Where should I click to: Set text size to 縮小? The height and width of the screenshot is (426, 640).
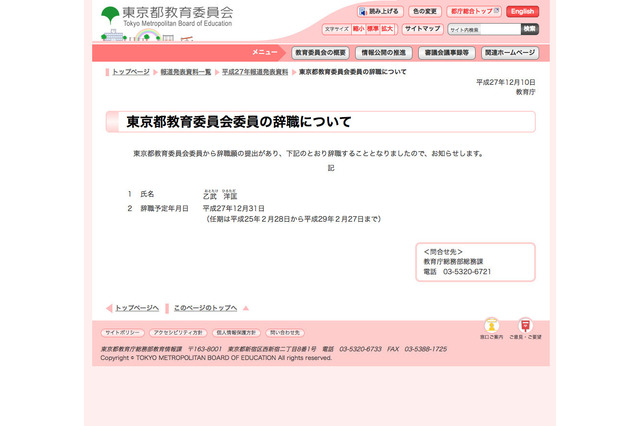click(358, 29)
